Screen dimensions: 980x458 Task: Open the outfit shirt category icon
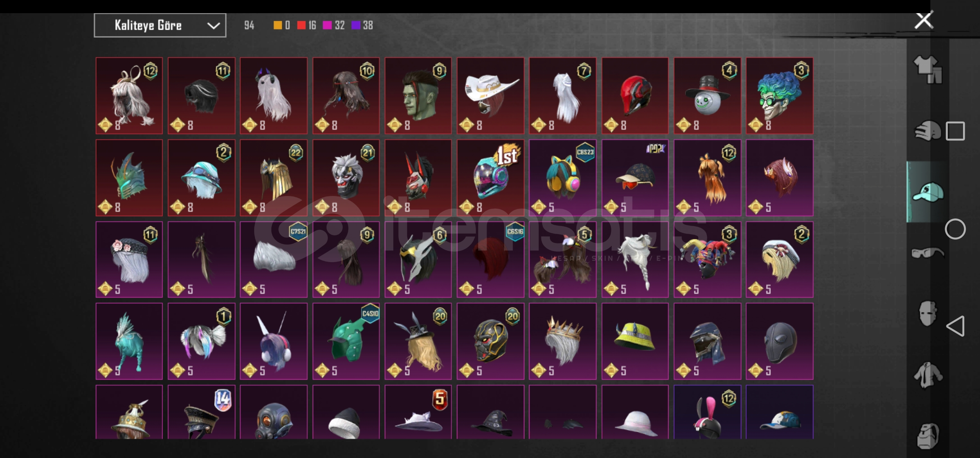click(928, 70)
